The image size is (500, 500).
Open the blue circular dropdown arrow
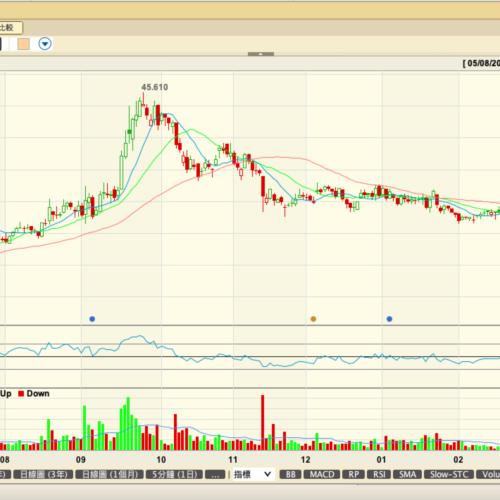coord(45,44)
